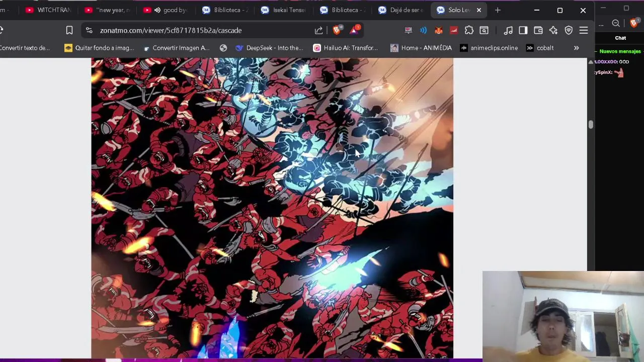Open site settings icon left of URL
Viewport: 644px width, 362px height.
(x=89, y=30)
